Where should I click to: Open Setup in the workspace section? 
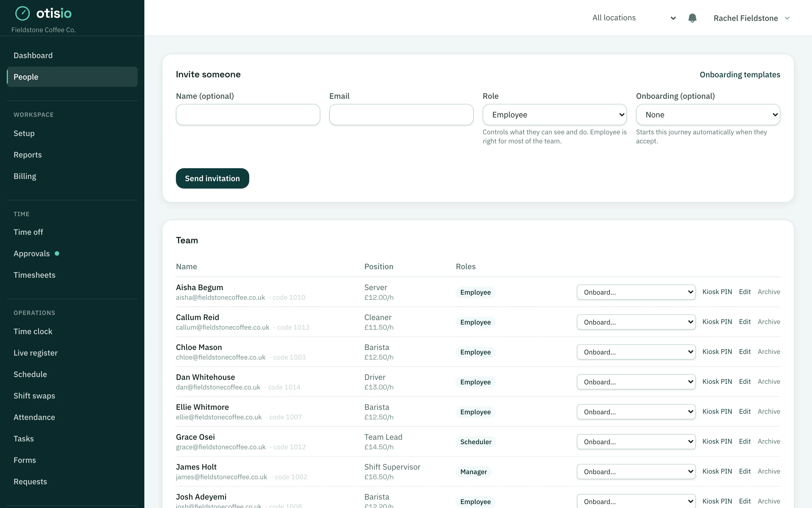tap(72, 133)
